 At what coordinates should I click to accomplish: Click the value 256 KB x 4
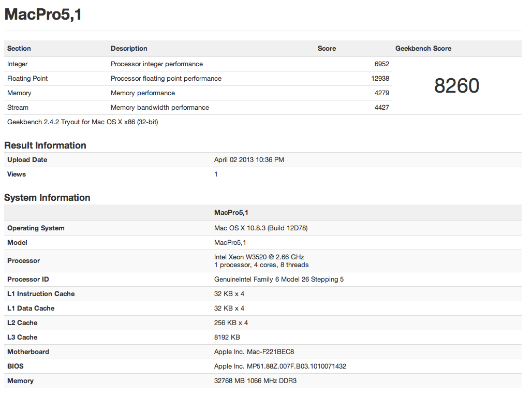point(231,323)
